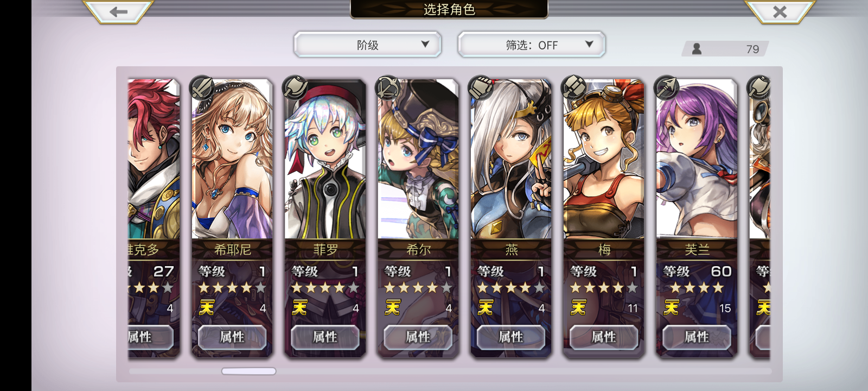868x391 pixels.
Task: Click the spear weapon icon on 芙兰's card
Action: click(667, 87)
